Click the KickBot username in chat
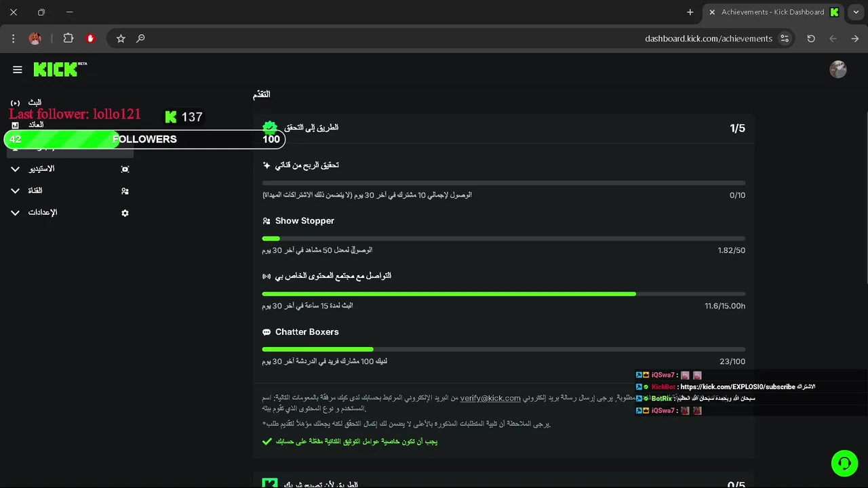The image size is (868, 488). (x=663, y=387)
